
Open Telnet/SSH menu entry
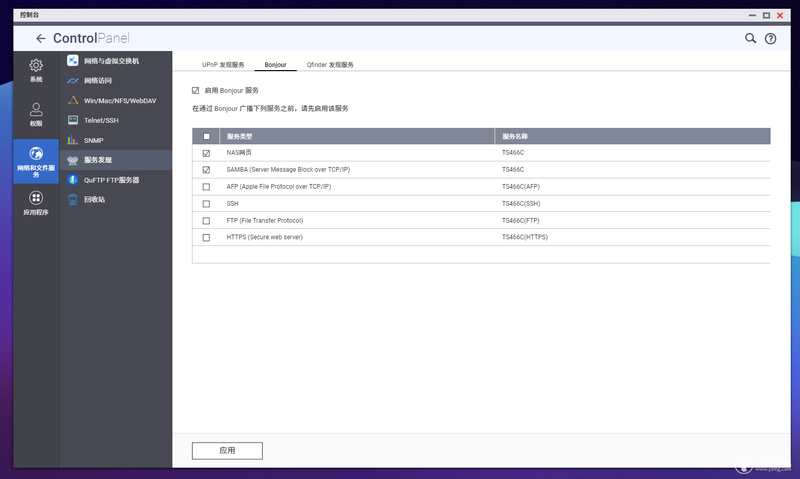116,120
